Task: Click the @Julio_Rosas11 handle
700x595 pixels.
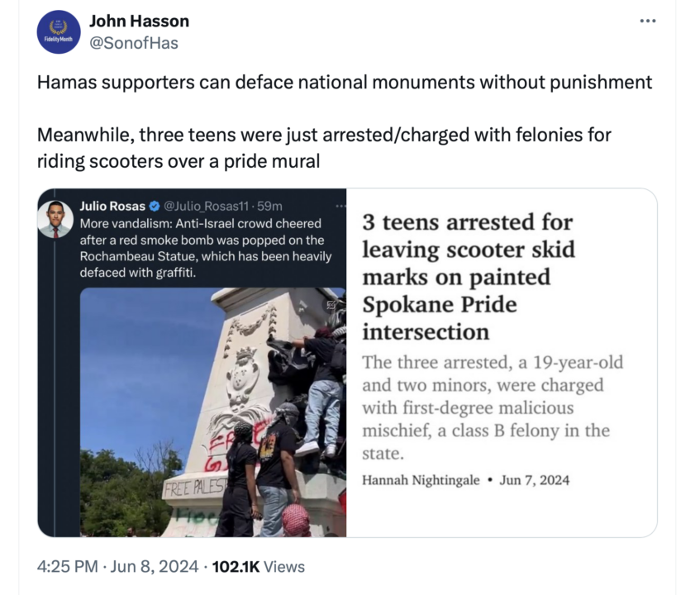Action: pyautogui.click(x=206, y=206)
